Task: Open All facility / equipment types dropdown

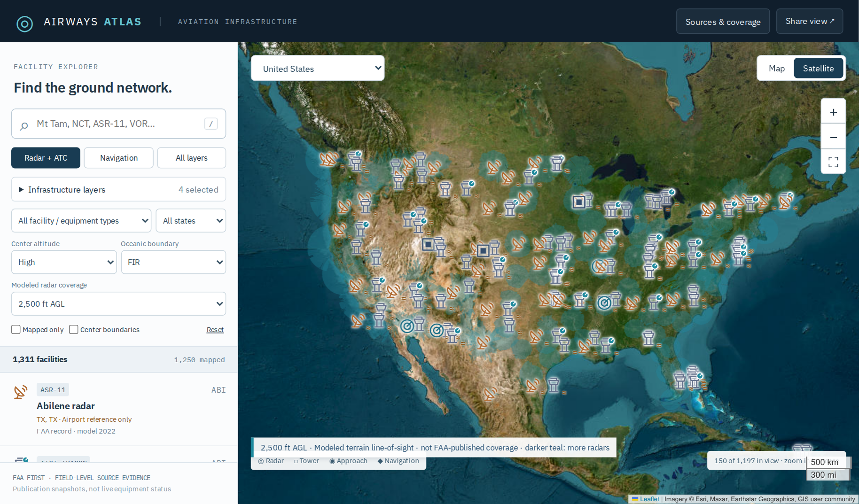Action: pyautogui.click(x=81, y=221)
